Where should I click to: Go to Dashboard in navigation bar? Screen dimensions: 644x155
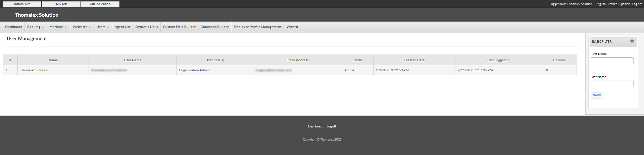[x=14, y=27]
